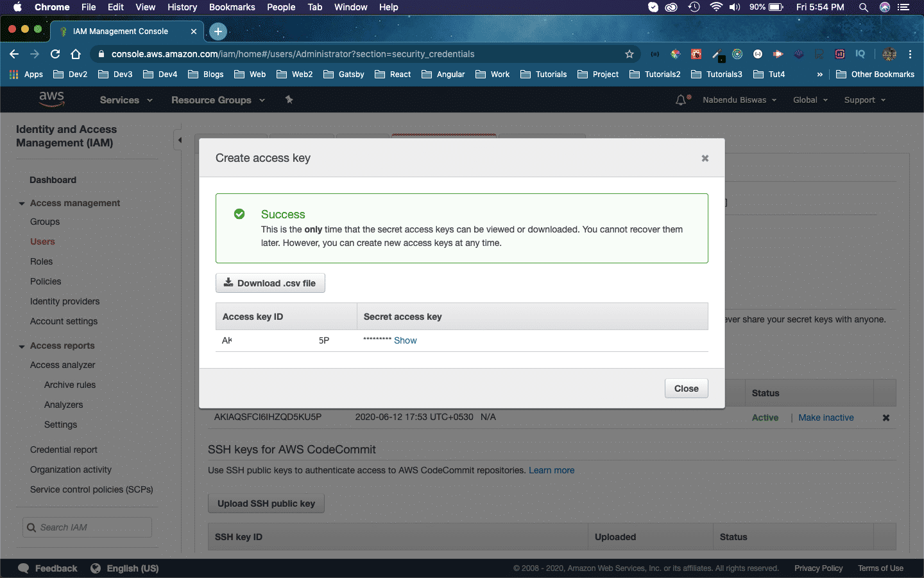Click the Chrome forward arrow
This screenshot has height=578, width=924.
click(35, 54)
